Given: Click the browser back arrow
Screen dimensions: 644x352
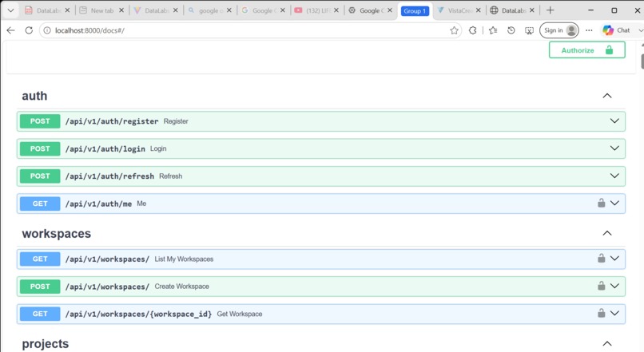Looking at the screenshot, I should pyautogui.click(x=11, y=30).
